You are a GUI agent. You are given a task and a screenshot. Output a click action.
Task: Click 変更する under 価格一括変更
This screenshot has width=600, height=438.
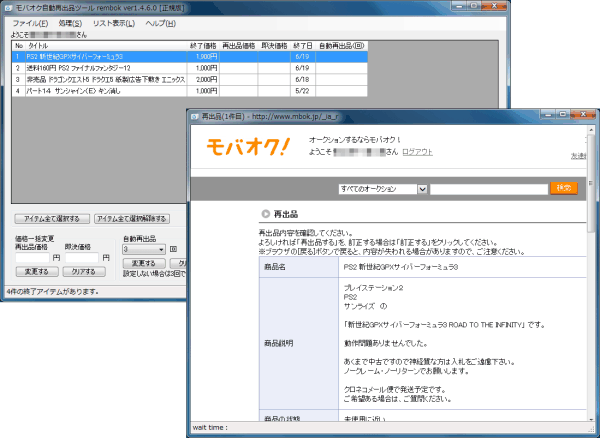pos(37,272)
